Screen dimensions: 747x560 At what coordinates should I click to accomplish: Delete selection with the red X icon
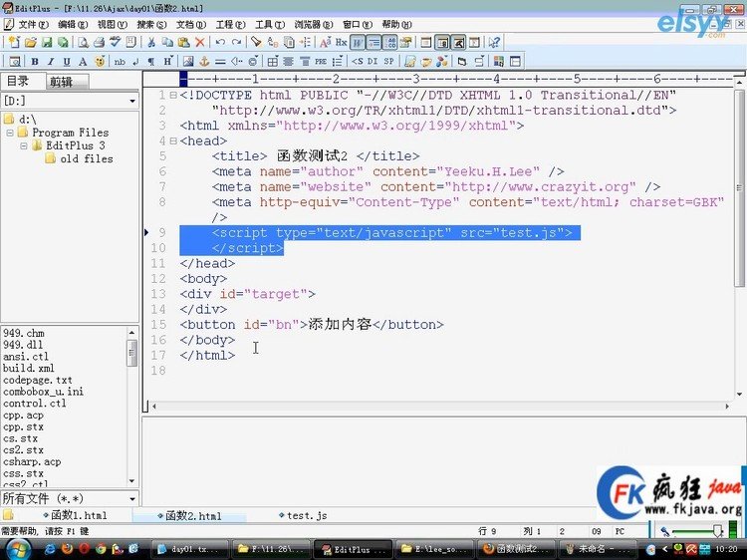click(x=200, y=43)
